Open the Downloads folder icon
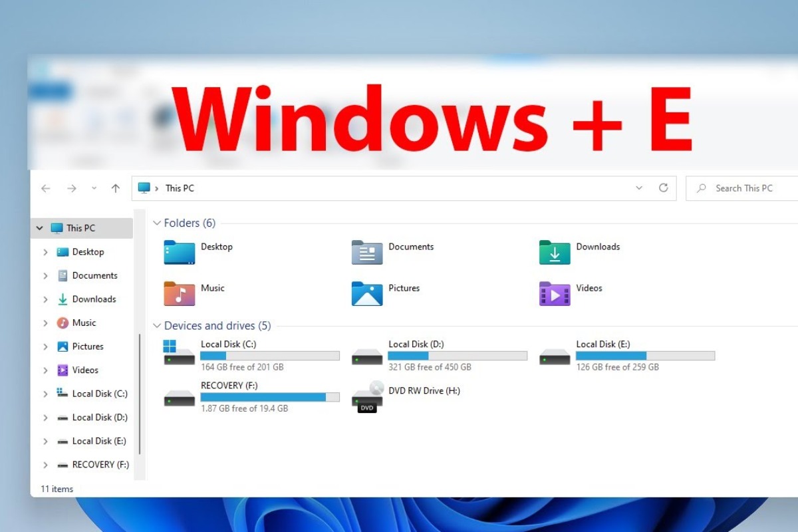 pyautogui.click(x=553, y=253)
